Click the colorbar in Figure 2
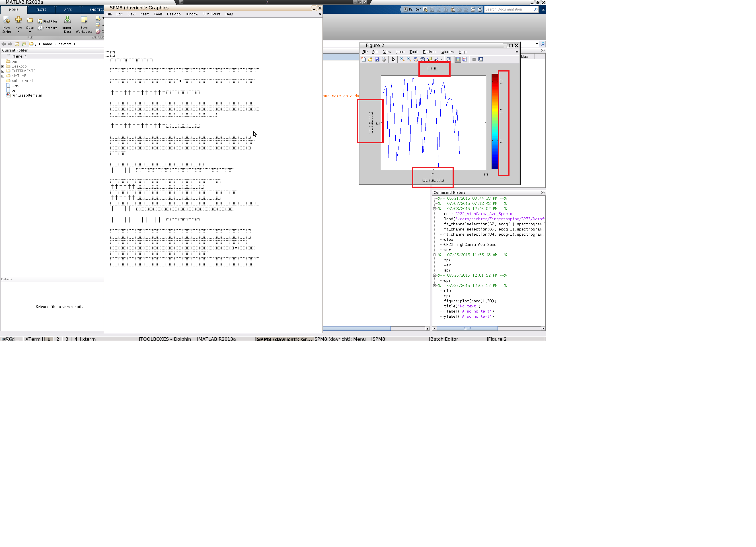This screenshot has height=547, width=756. [x=494, y=121]
